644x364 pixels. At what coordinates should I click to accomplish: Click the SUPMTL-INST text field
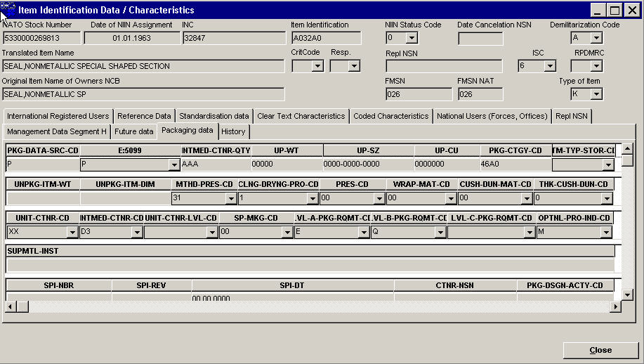pyautogui.click(x=310, y=265)
